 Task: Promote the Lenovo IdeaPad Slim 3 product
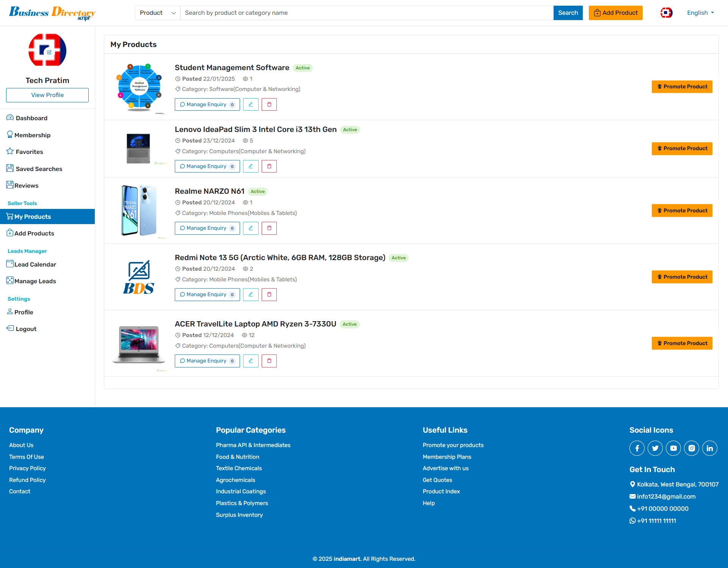682,149
